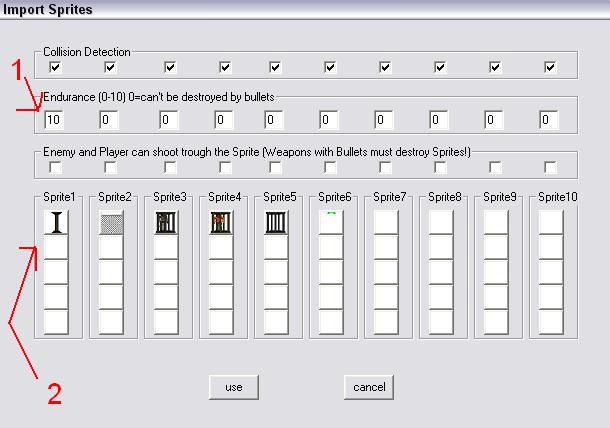This screenshot has width=610, height=428.
Task: Enable the first shoot-through-Sprite checkbox
Action: (55, 167)
